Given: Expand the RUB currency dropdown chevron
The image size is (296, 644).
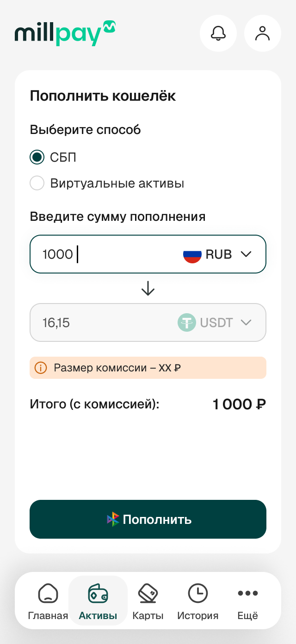Looking at the screenshot, I should (246, 255).
